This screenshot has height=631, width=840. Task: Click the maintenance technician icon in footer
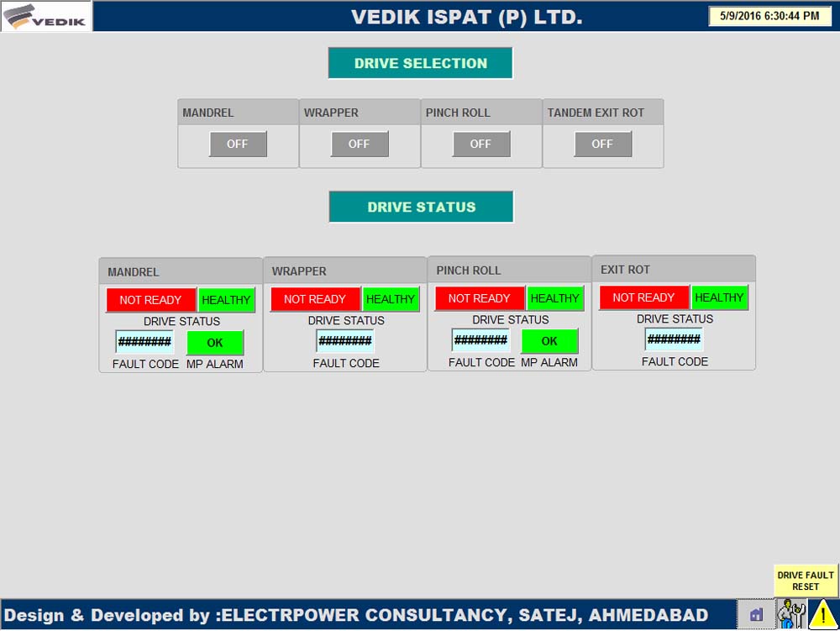tap(791, 614)
